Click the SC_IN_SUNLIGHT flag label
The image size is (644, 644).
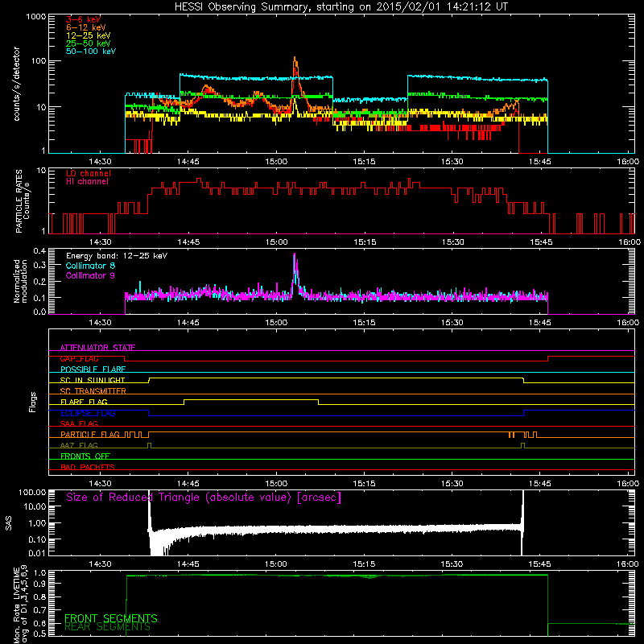(x=93, y=380)
